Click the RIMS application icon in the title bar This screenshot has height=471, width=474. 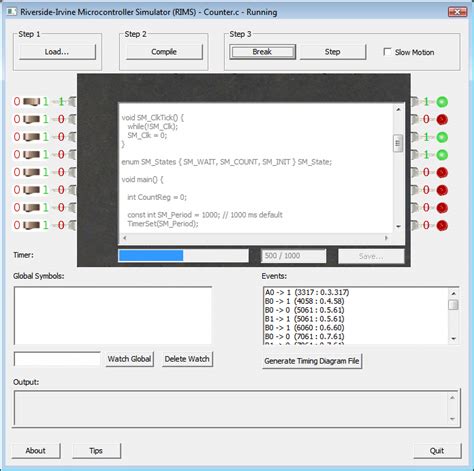pyautogui.click(x=11, y=12)
